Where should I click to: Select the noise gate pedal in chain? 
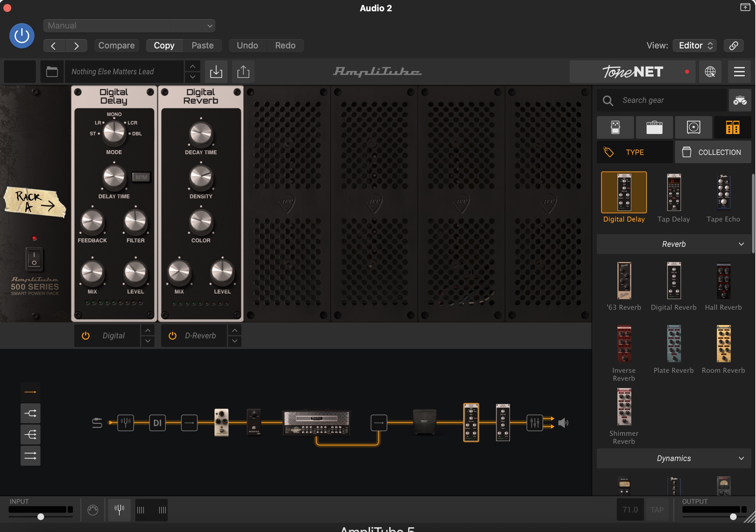(x=221, y=423)
